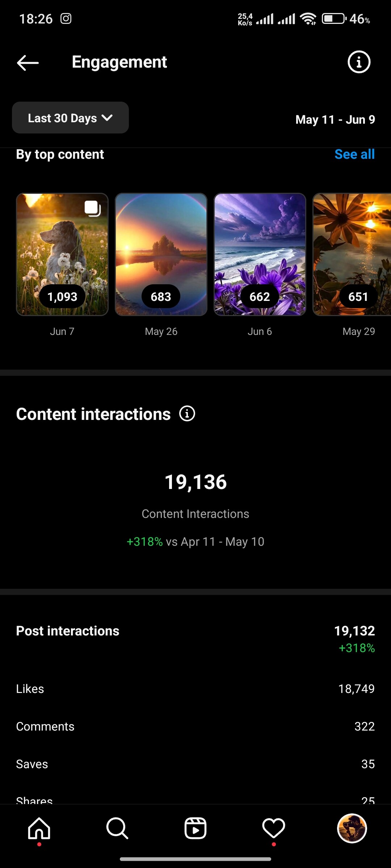Tap the Comments row showing 322
This screenshot has height=868, width=391.
pos(195,726)
